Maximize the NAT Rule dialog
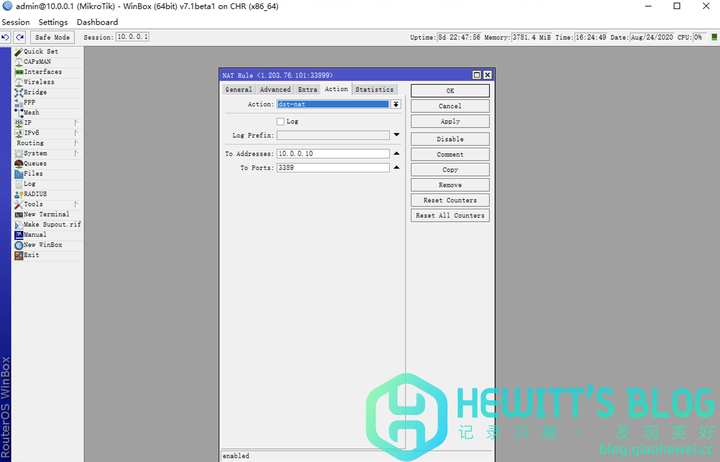The image size is (720, 462). point(477,75)
